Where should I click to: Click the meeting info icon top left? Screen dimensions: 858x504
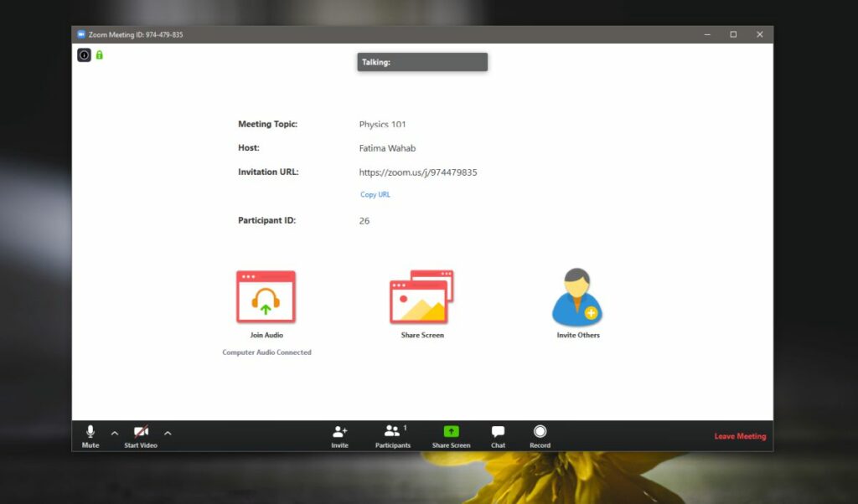[x=84, y=54]
